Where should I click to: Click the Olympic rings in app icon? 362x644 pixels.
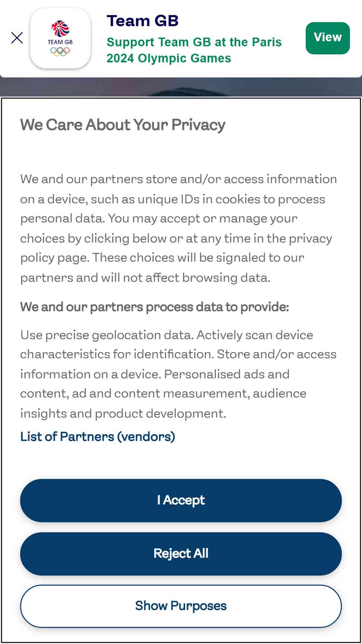point(60,51)
